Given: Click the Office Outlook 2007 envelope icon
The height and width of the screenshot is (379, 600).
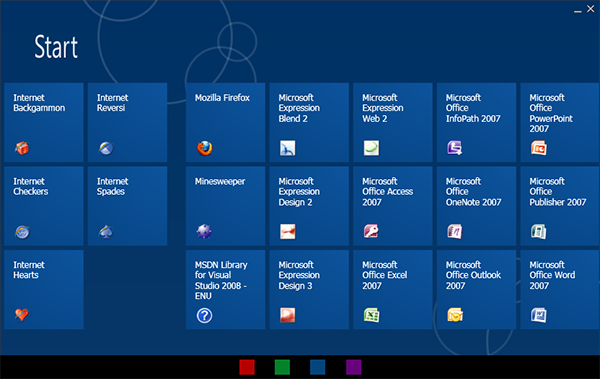Looking at the screenshot, I should (455, 315).
